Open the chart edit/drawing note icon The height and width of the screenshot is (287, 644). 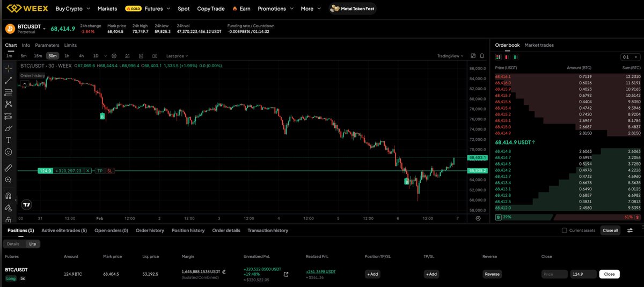[x=141, y=56]
